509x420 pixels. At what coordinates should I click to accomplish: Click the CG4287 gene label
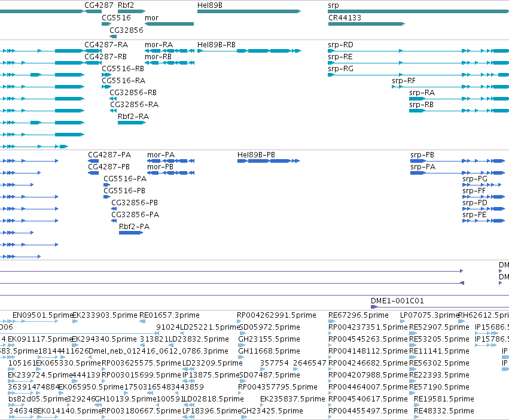pyautogui.click(x=99, y=5)
